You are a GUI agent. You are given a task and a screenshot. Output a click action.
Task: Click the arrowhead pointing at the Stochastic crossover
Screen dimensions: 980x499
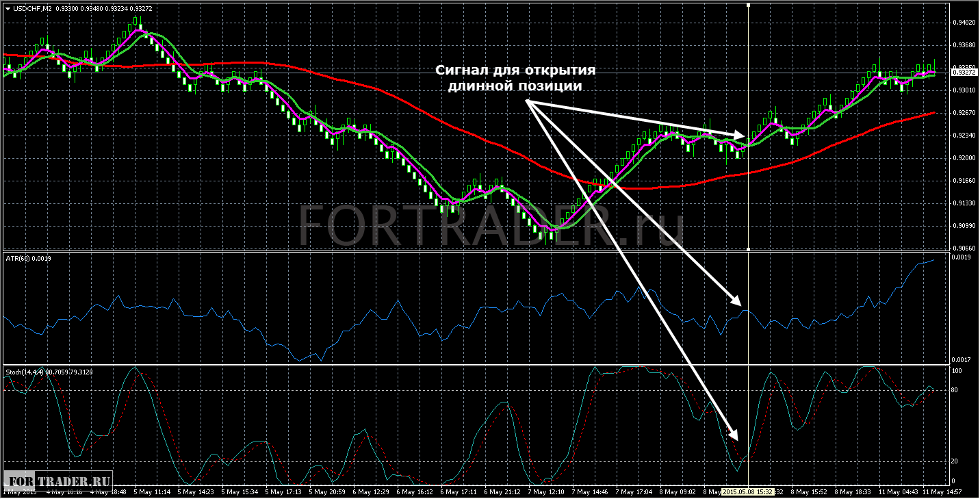point(734,434)
